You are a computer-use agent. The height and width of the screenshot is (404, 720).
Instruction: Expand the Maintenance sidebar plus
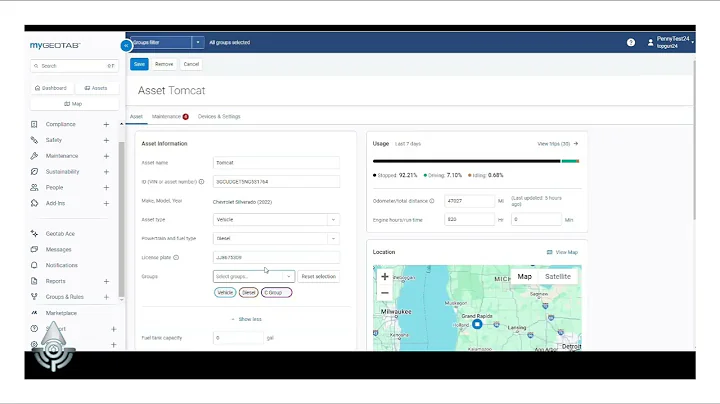click(106, 156)
